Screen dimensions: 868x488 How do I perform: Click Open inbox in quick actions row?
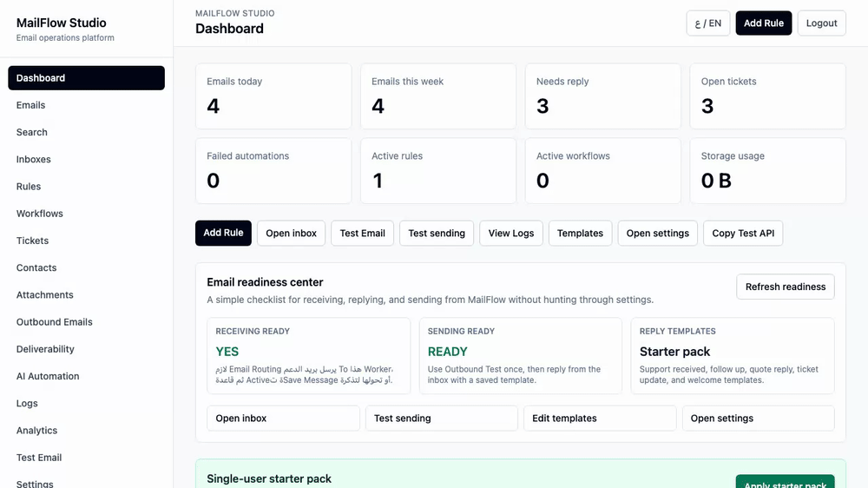click(291, 234)
